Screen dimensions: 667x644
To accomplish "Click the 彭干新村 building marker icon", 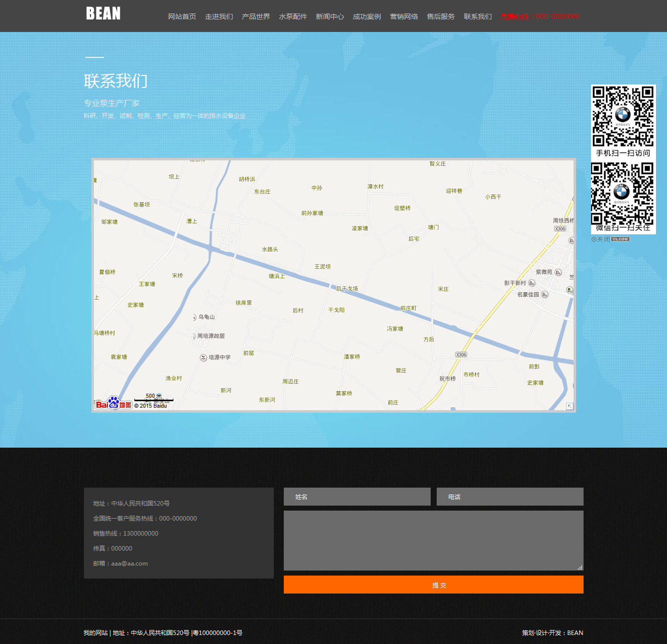I will pyautogui.click(x=532, y=283).
